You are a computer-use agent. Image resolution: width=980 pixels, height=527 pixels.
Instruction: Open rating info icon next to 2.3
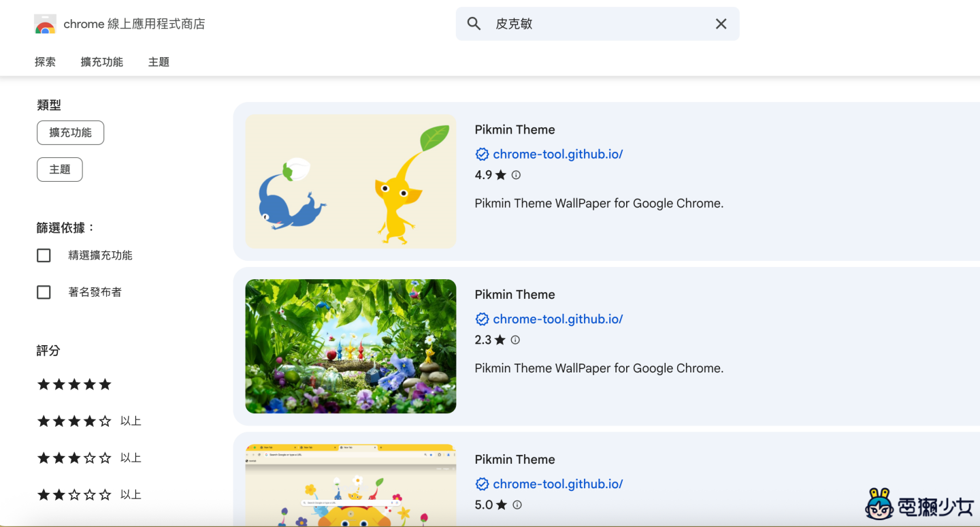[515, 340]
